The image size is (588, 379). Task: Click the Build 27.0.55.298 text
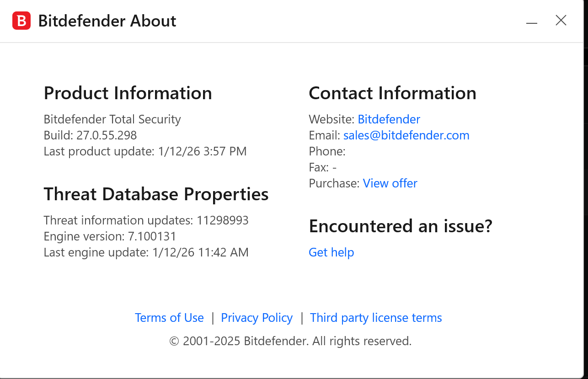click(90, 135)
